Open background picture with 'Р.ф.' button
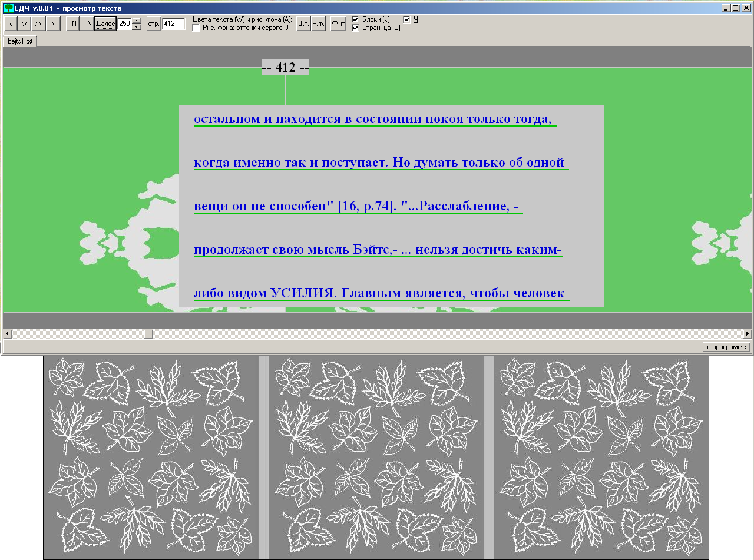Screen dimensions: 754x560 (x=318, y=24)
